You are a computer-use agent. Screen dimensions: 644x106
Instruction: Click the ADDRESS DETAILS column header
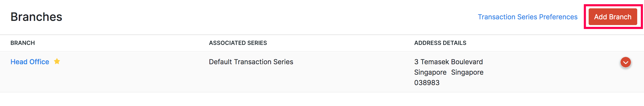click(x=440, y=43)
